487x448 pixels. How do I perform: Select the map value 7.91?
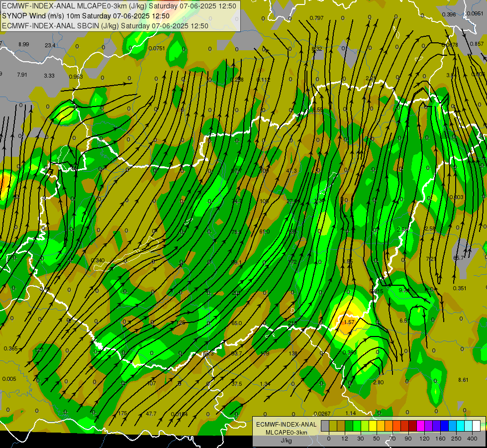22,75
